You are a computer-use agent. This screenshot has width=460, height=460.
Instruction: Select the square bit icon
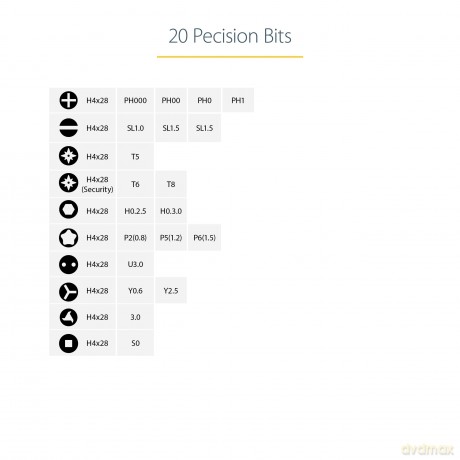(x=69, y=343)
